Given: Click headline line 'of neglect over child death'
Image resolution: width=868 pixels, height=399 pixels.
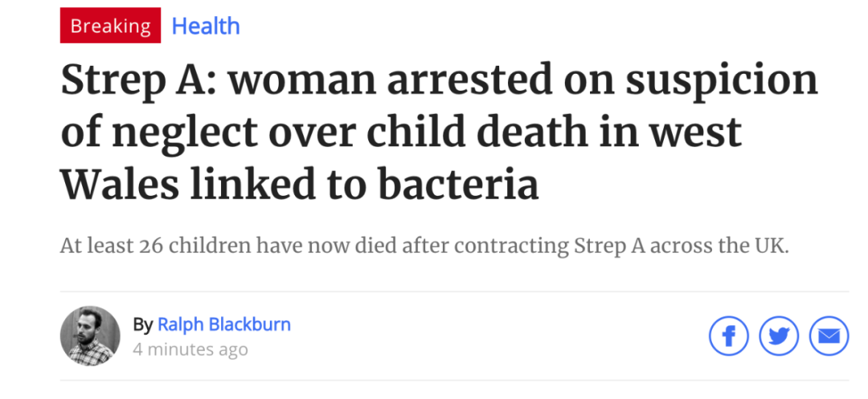Looking at the screenshot, I should (401, 132).
